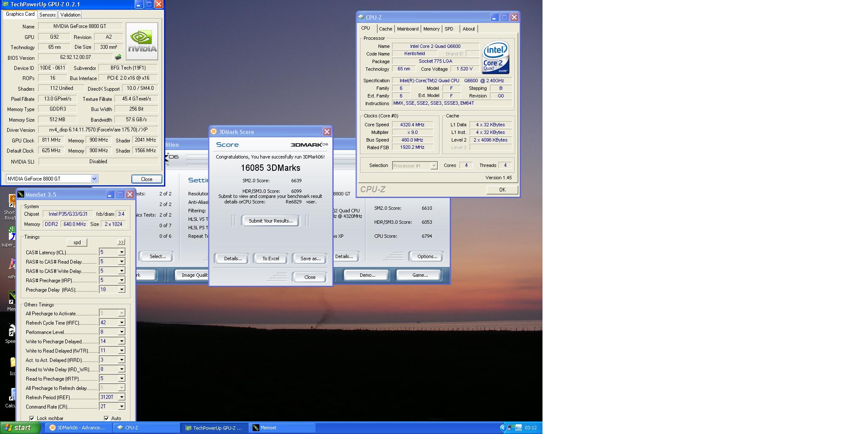
Task: Open the SPD tab in CPU-Z
Action: pyautogui.click(x=449, y=29)
